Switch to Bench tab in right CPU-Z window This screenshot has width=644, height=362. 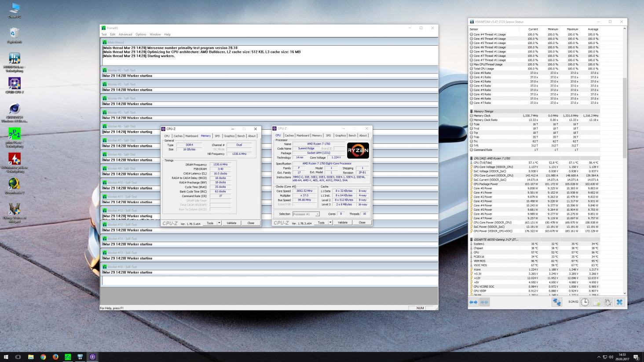pyautogui.click(x=352, y=135)
